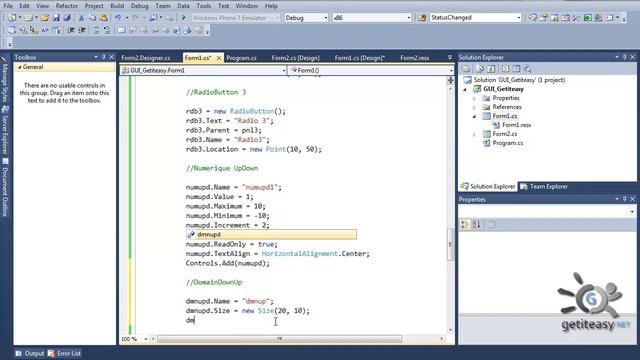Expand the References node in Solution Explorer
The height and width of the screenshot is (360, 640).
(474, 107)
